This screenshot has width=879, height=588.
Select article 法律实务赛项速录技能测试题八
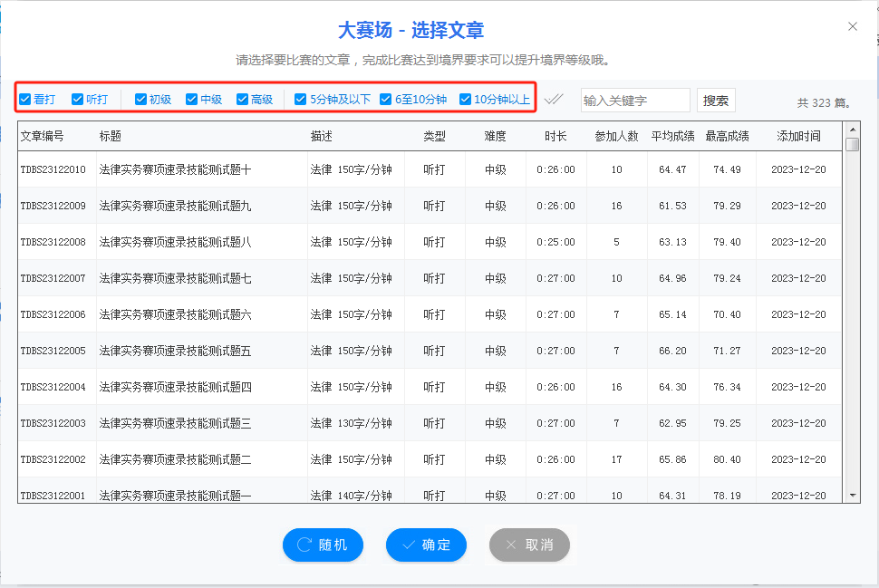175,242
